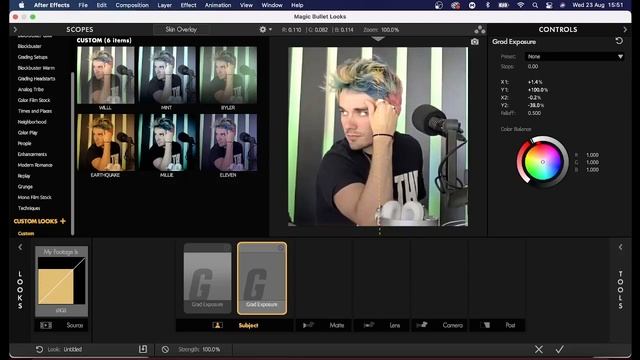Select the People looks category
Screen dimensions: 640x360
point(24,144)
